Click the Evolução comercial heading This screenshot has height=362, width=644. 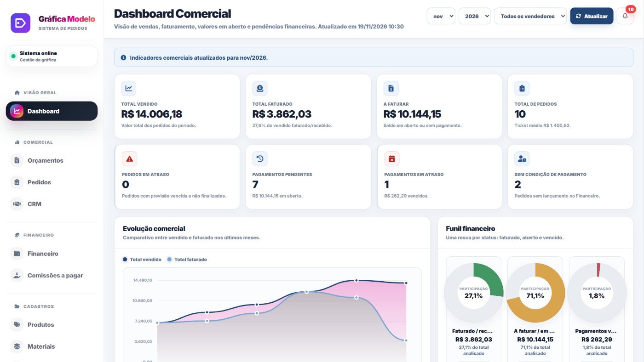point(154,228)
